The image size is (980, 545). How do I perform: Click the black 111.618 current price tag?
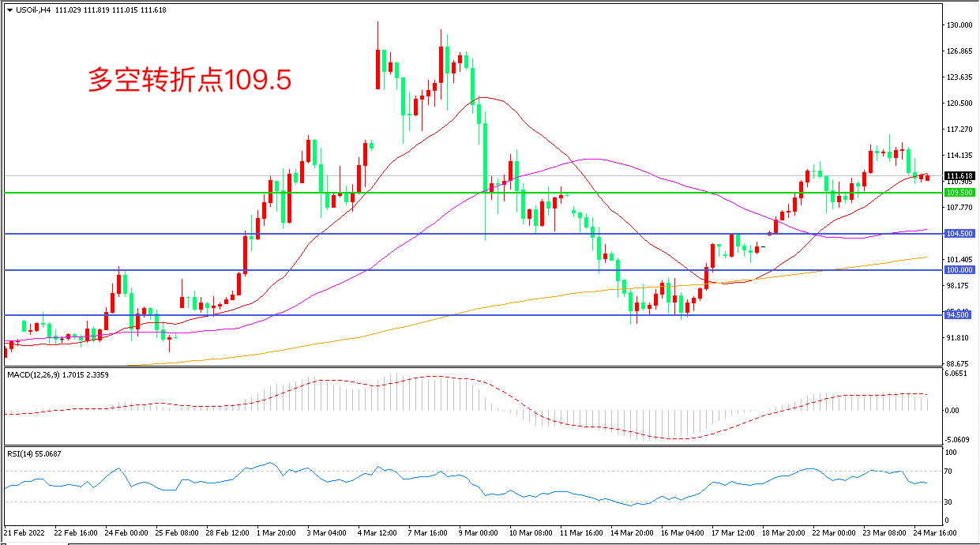[x=959, y=175]
